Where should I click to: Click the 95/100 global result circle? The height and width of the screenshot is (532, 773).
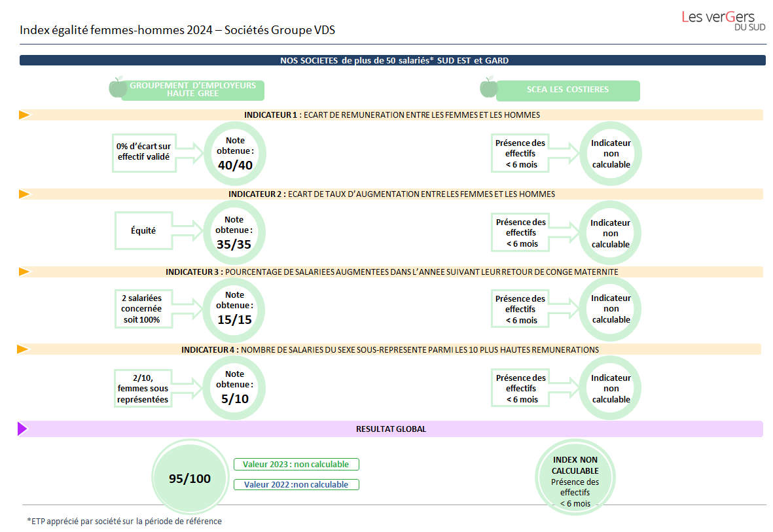pyautogui.click(x=190, y=478)
